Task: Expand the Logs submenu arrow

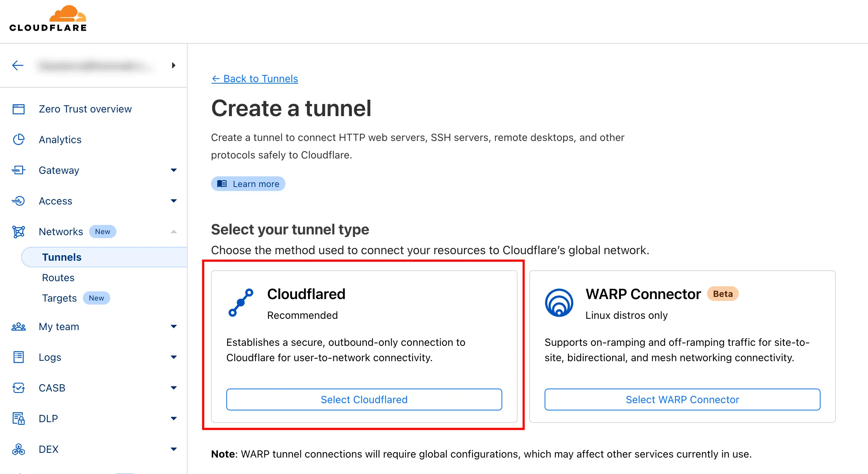Action: (x=174, y=357)
